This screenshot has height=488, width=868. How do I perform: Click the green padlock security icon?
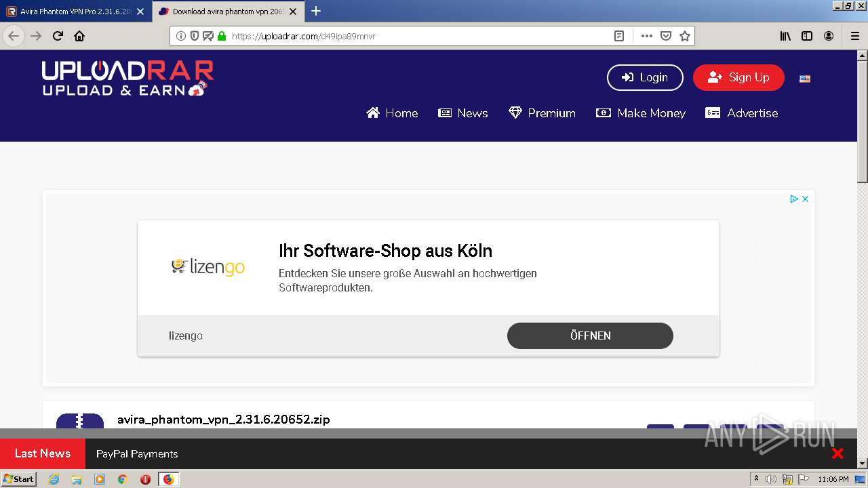coord(222,36)
